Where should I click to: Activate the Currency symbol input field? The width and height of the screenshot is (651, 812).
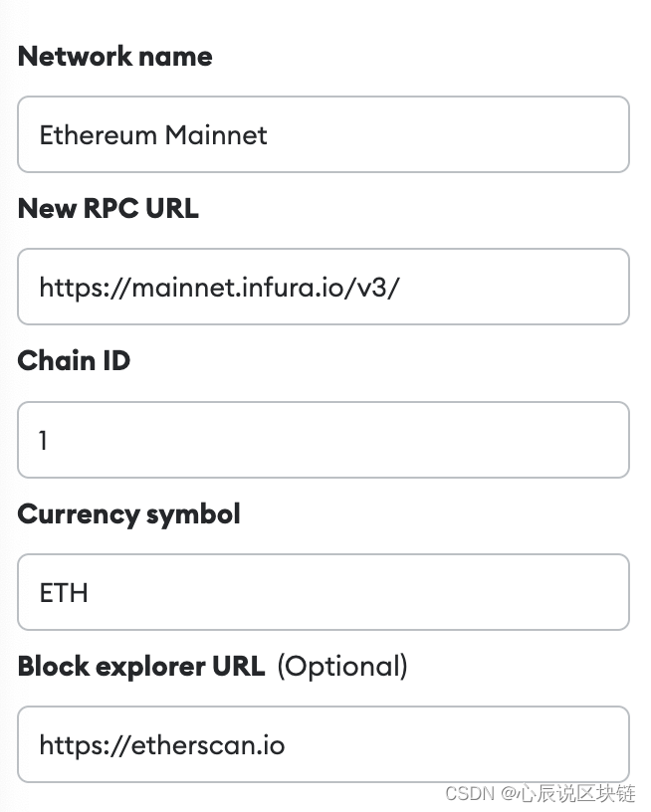[x=324, y=592]
